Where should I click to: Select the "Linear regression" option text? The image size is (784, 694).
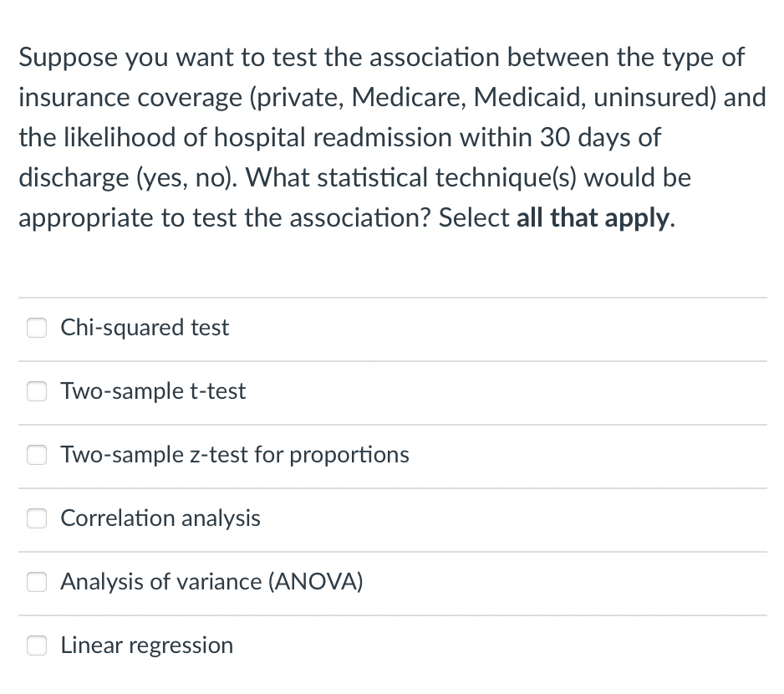pos(147,646)
